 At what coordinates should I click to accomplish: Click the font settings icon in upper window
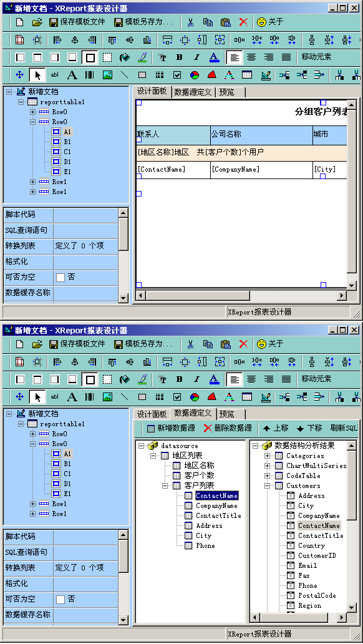tap(162, 57)
